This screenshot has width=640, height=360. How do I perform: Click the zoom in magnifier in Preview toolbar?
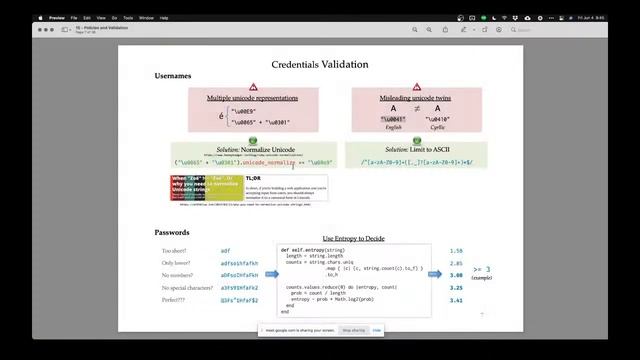coord(429,30)
